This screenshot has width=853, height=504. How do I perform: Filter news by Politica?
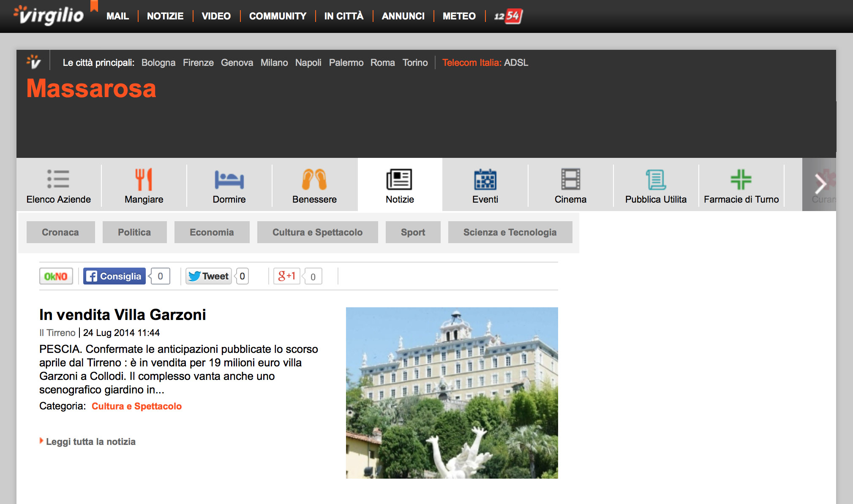[134, 232]
